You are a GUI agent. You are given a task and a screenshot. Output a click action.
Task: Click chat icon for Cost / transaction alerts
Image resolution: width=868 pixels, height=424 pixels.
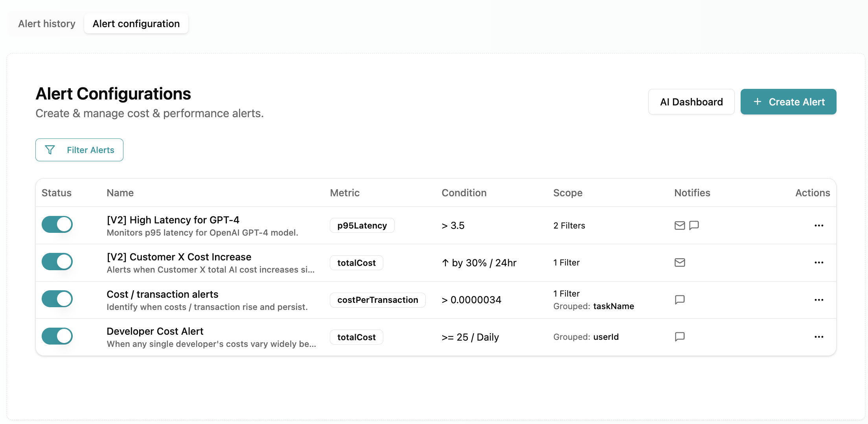679,300
